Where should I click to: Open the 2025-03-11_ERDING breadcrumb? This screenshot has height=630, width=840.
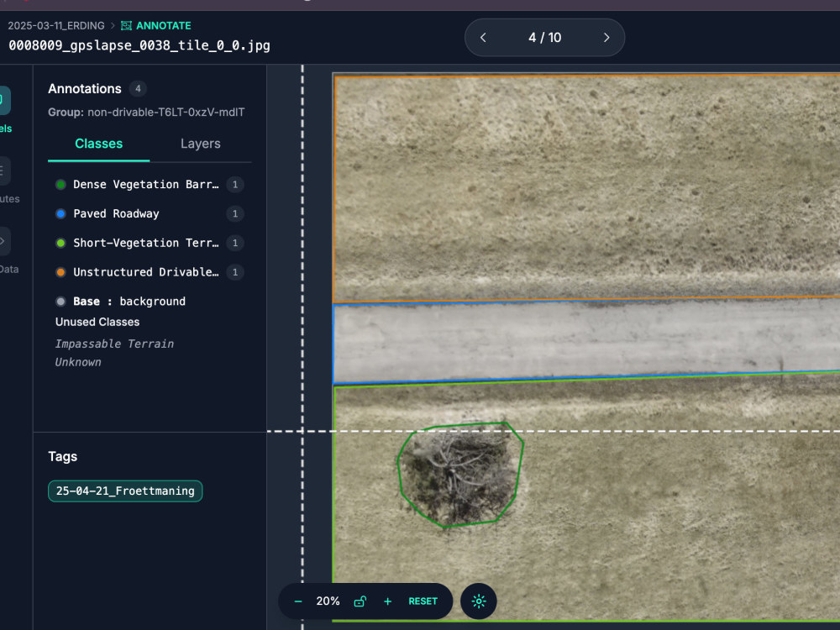click(x=56, y=26)
